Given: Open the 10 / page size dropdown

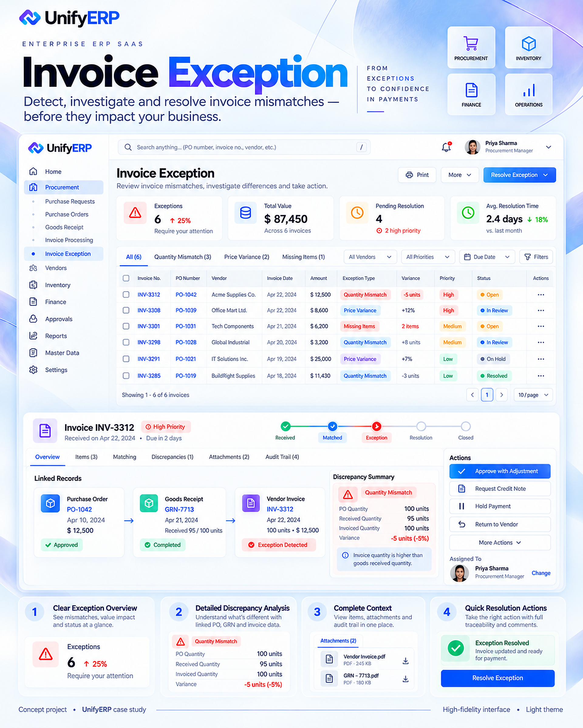Looking at the screenshot, I should pyautogui.click(x=533, y=395).
